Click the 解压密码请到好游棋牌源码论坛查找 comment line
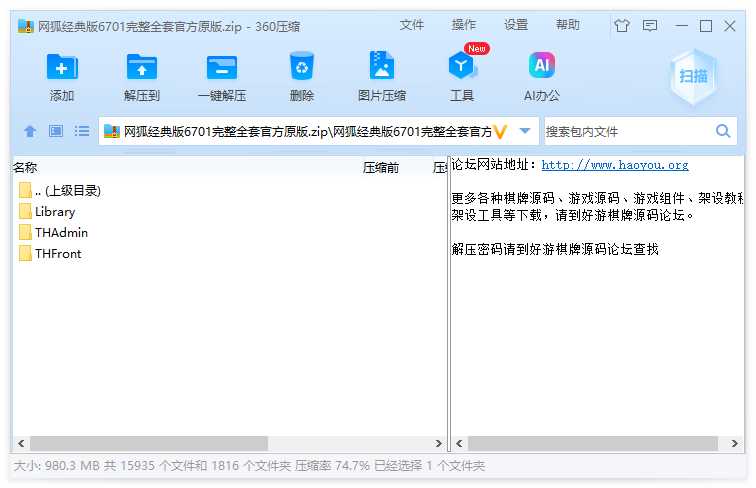Viewport: 756px width, 488px height. tap(555, 249)
